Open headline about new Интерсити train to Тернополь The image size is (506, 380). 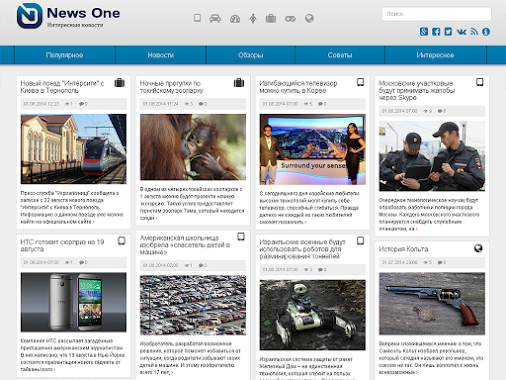[x=62, y=87]
